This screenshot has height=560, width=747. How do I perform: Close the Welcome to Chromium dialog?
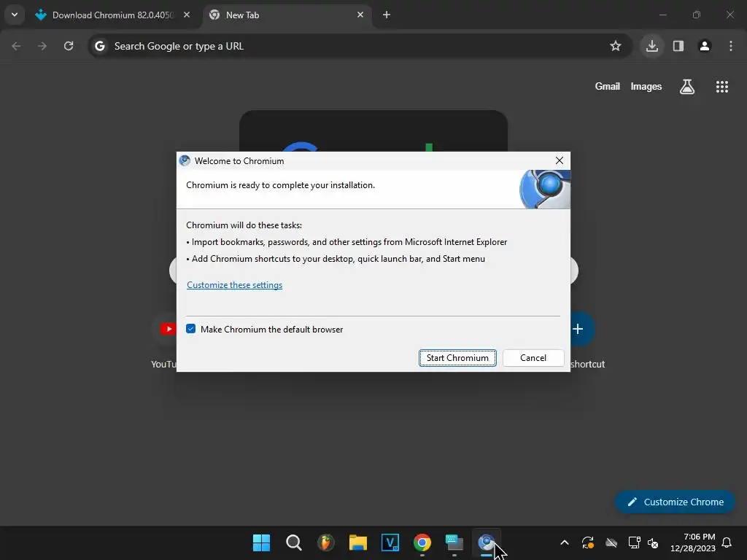click(x=560, y=160)
